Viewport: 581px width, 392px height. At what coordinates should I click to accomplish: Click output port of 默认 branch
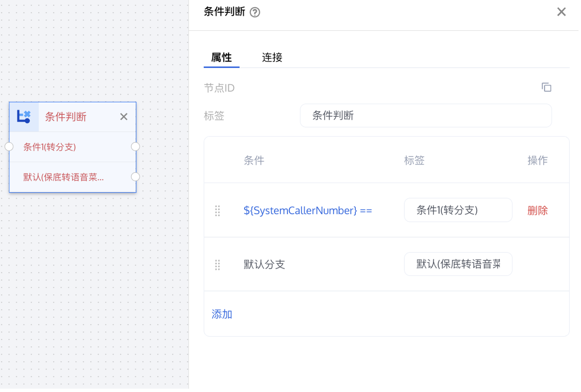click(x=135, y=177)
